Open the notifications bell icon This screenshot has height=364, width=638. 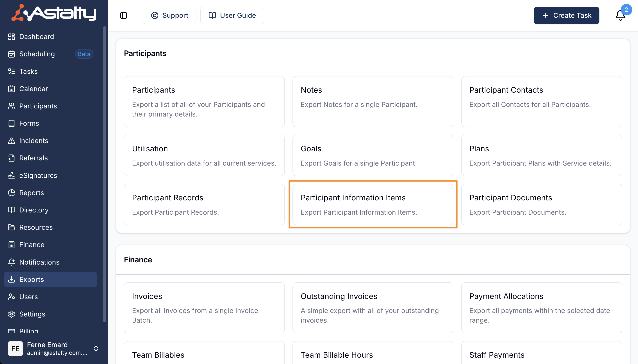click(x=620, y=16)
